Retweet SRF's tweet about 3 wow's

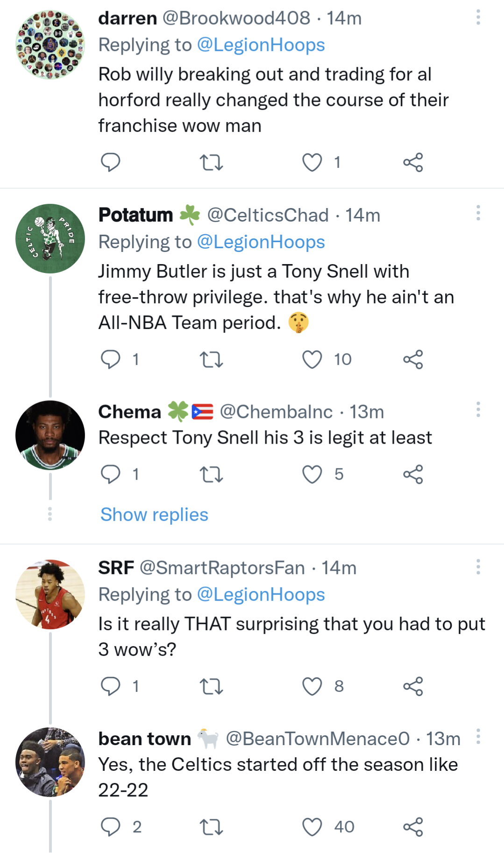click(211, 686)
